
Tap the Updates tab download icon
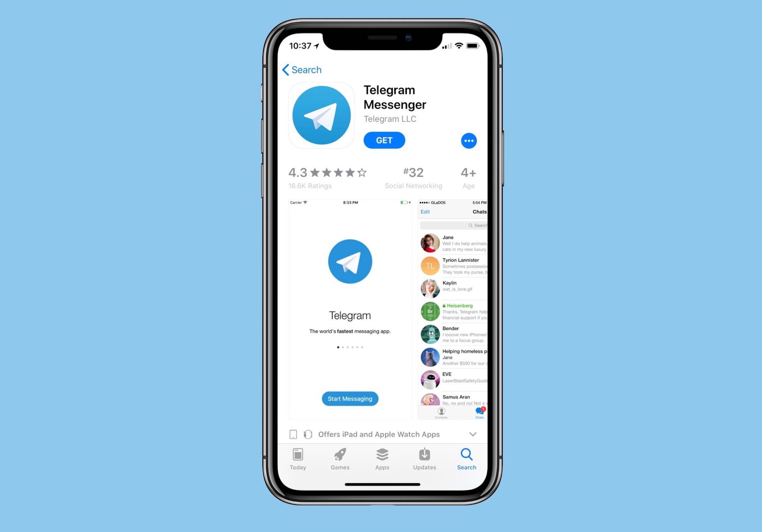click(x=425, y=453)
